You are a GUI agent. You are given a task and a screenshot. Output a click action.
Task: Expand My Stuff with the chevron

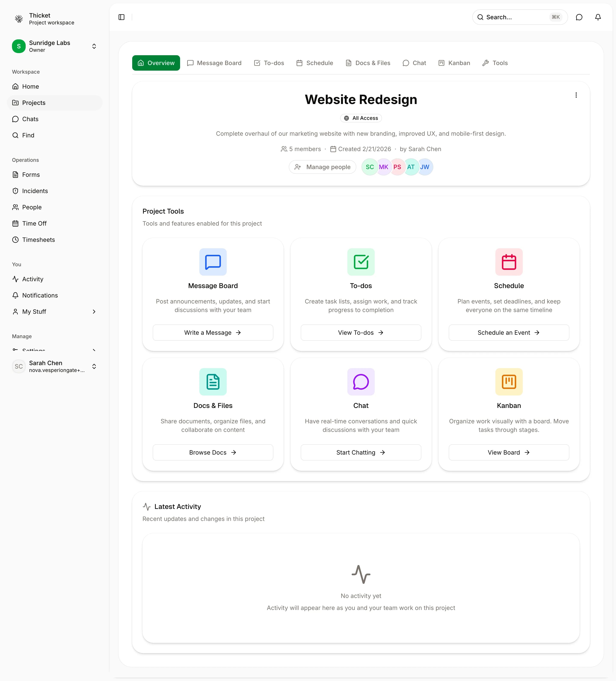pyautogui.click(x=94, y=311)
